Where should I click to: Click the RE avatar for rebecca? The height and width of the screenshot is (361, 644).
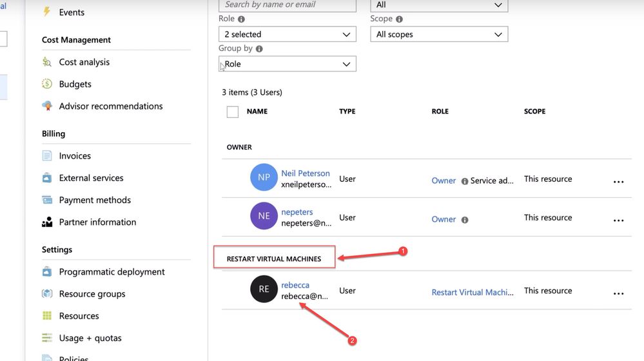pos(264,289)
